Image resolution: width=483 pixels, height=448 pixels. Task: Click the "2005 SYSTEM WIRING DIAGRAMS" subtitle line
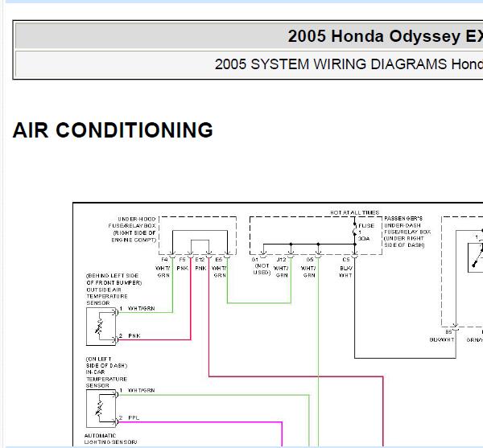click(349, 64)
